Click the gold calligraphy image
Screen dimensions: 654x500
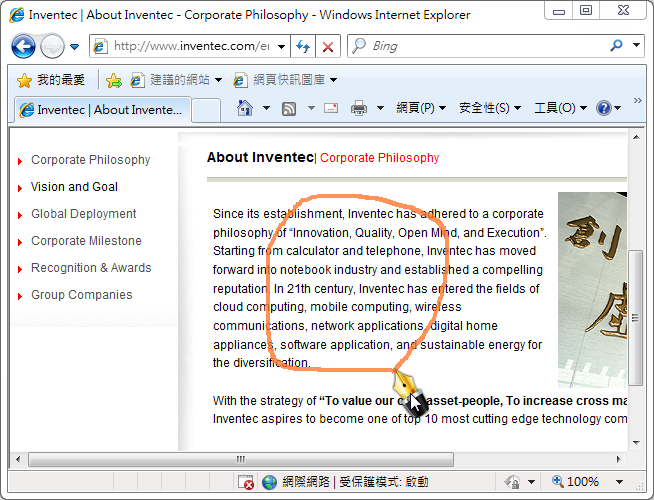coord(592,290)
